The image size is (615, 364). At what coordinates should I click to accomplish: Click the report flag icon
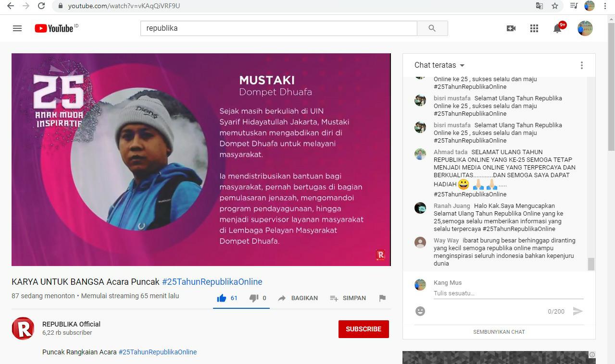click(x=382, y=298)
